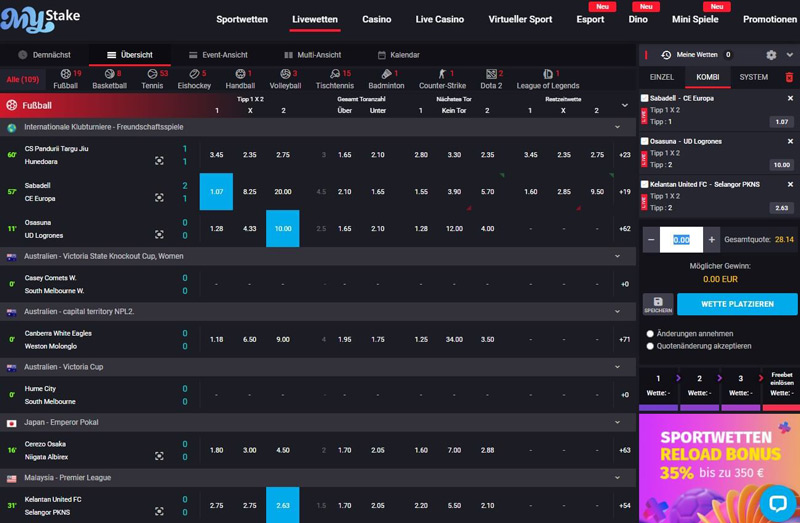The height and width of the screenshot is (523, 800).
Task: Collapse Victoria State Knockout Cup, Women league
Action: [617, 256]
